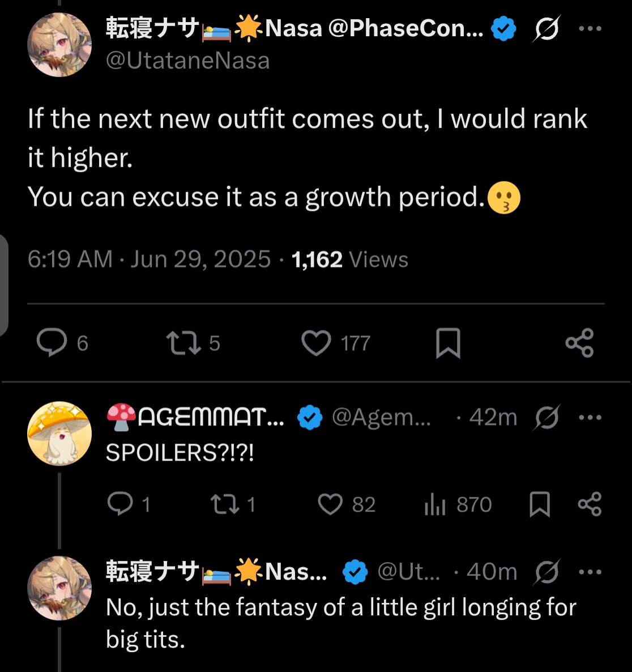Repost the main post with 5 reposts
This screenshot has width=632, height=672.
click(183, 343)
